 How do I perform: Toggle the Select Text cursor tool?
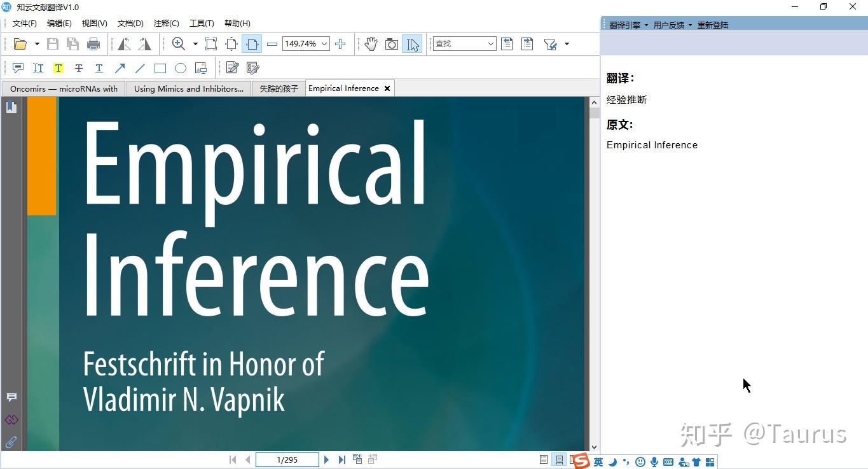click(412, 44)
